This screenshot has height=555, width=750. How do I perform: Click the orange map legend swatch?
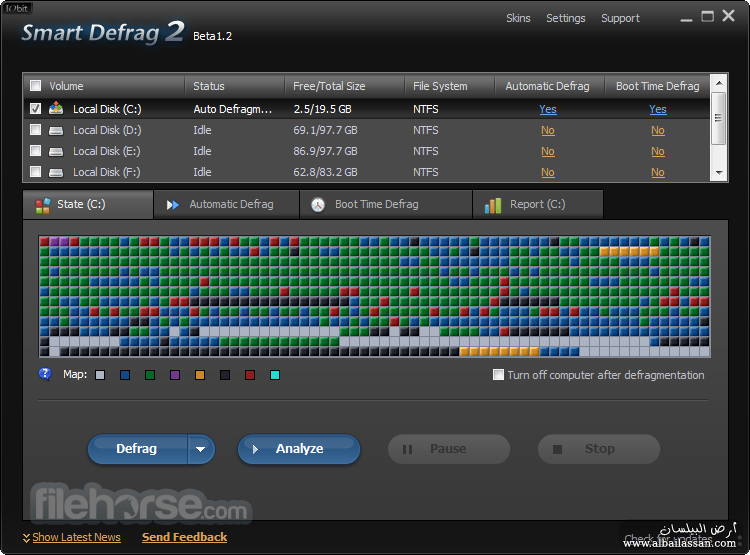pos(200,375)
